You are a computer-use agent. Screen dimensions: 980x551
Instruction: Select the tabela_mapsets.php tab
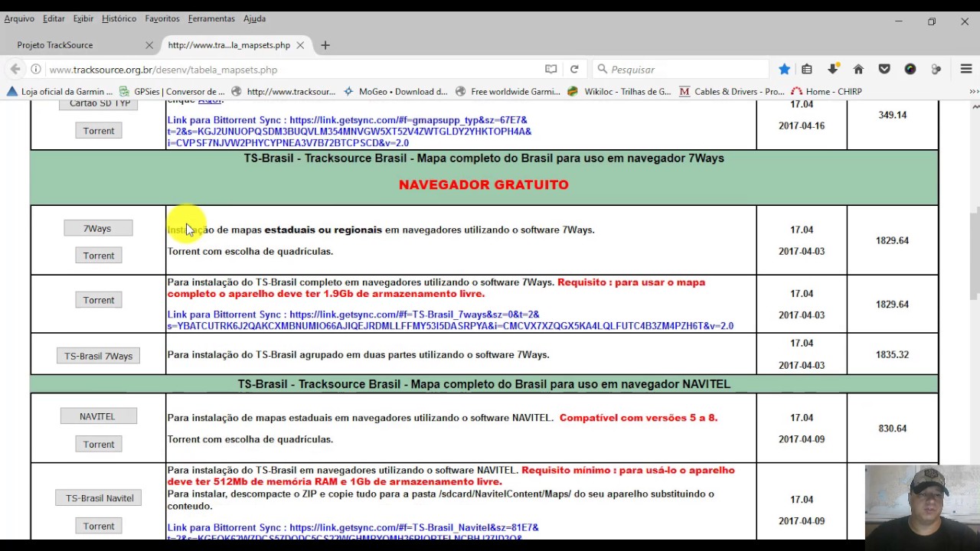click(236, 45)
